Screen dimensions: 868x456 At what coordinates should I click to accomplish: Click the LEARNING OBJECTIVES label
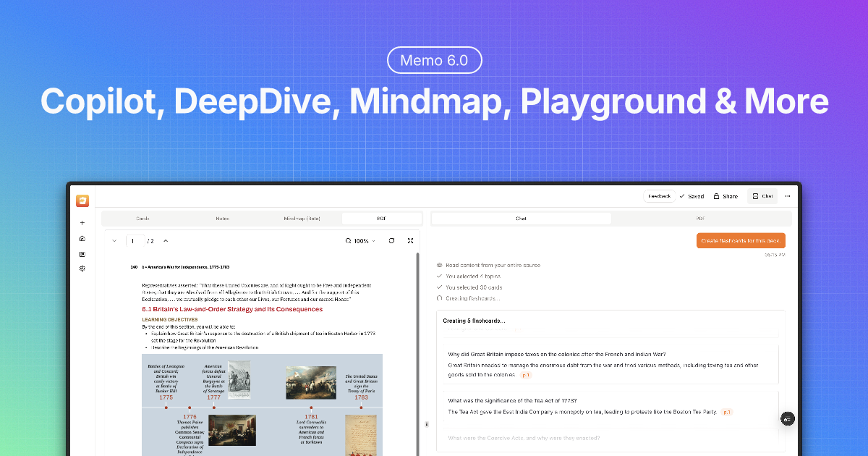(169, 319)
